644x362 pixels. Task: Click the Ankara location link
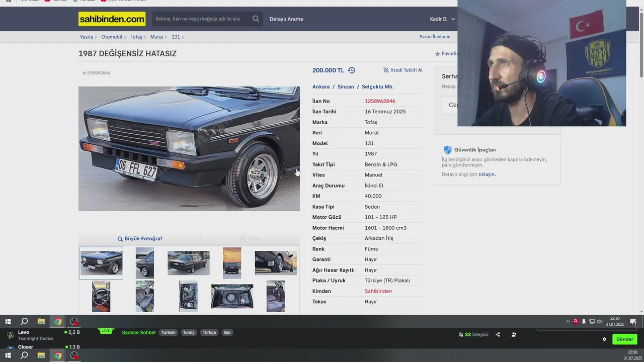pyautogui.click(x=321, y=87)
